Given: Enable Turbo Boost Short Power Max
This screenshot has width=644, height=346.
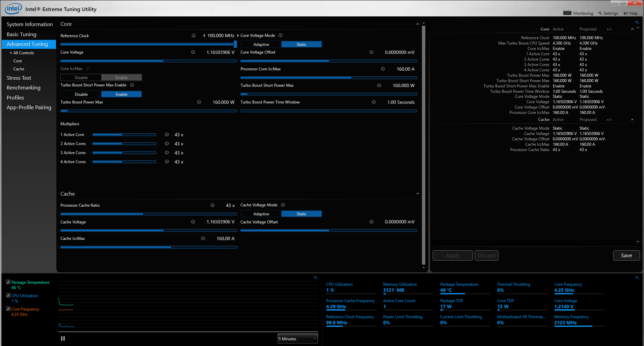Looking at the screenshot, I should click(121, 94).
